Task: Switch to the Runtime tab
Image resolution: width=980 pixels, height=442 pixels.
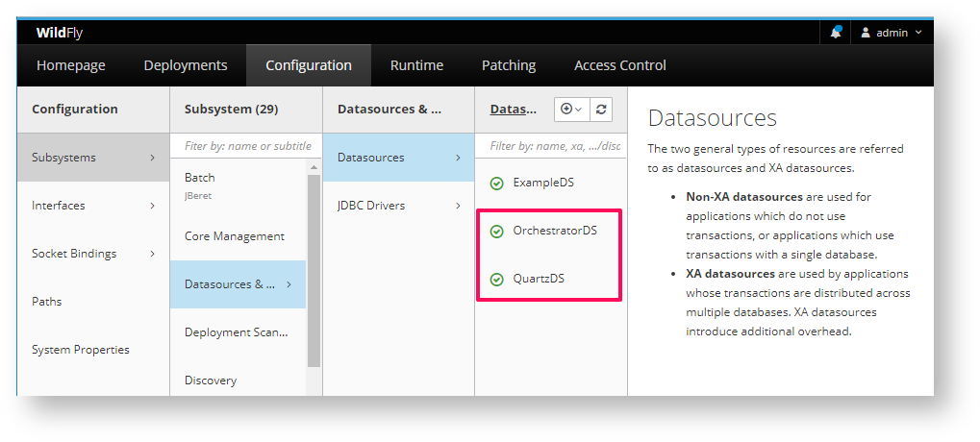Action: (x=416, y=65)
